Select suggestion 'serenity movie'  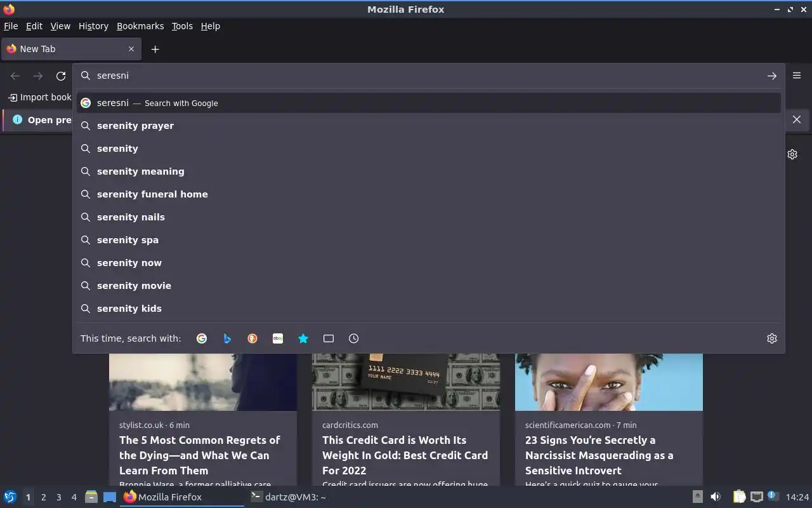(x=429, y=286)
